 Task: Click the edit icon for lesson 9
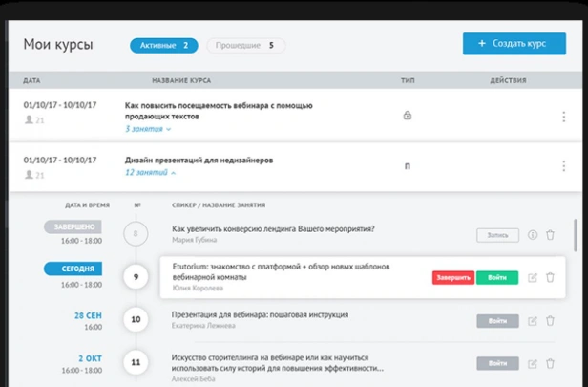[x=533, y=278]
